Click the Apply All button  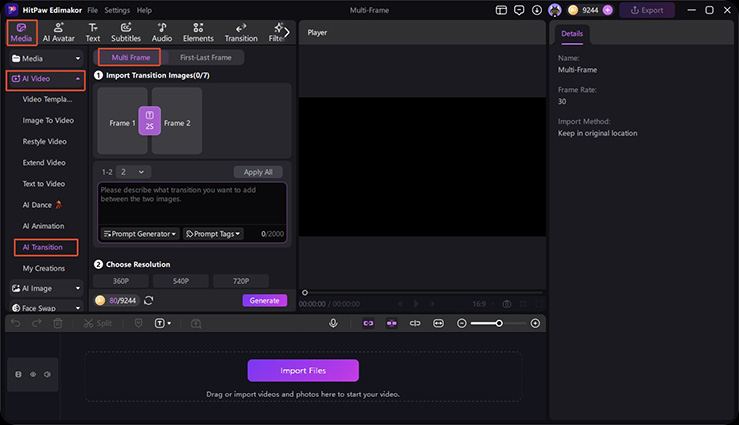click(258, 172)
